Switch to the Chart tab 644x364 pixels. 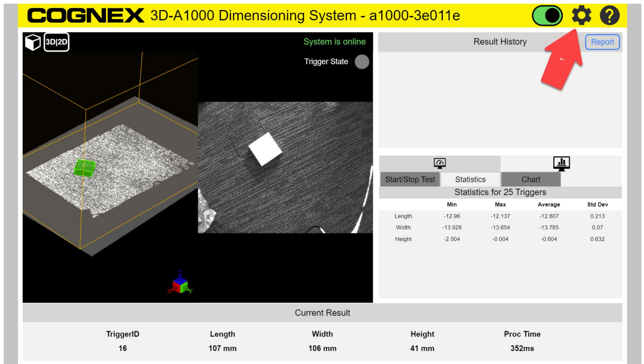coord(531,179)
